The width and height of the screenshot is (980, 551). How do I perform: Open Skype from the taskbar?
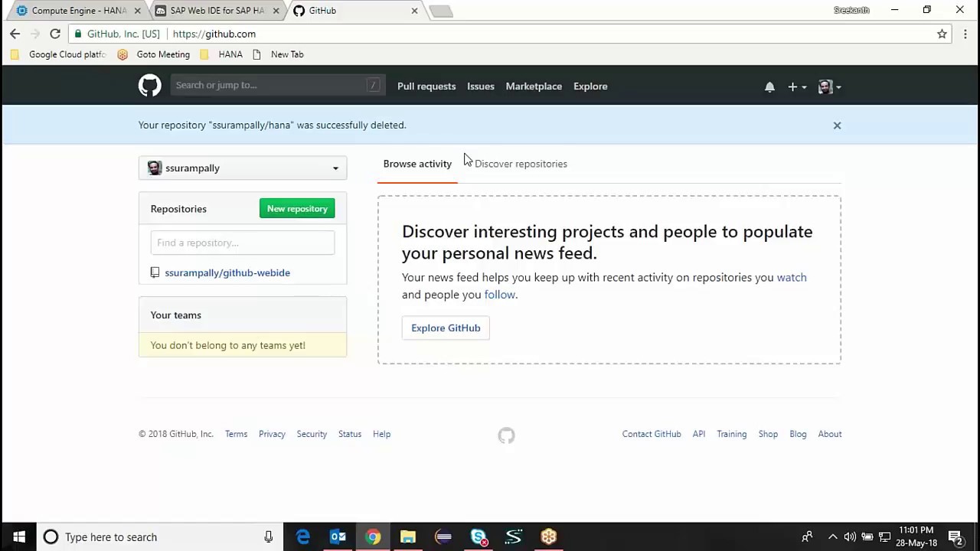click(479, 537)
